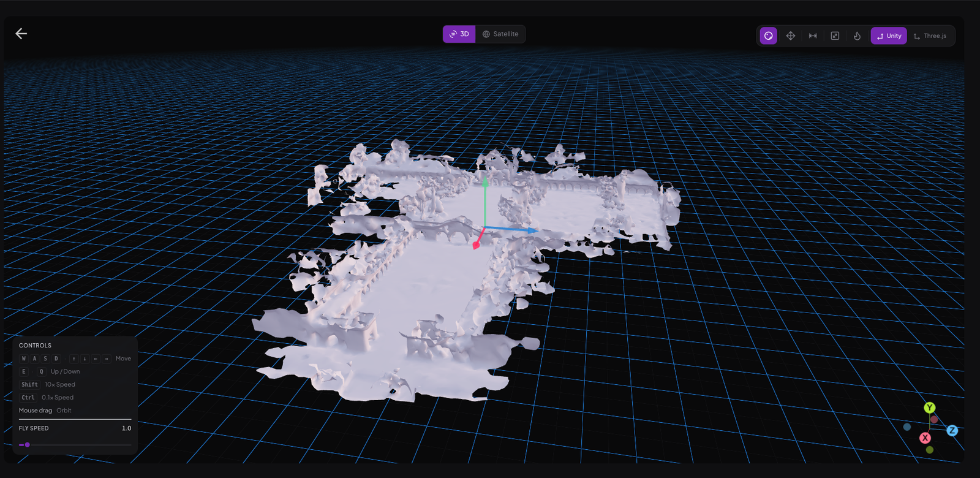The width and height of the screenshot is (980, 478).
Task: Toggle the flame heatmap icon
Action: 857,36
